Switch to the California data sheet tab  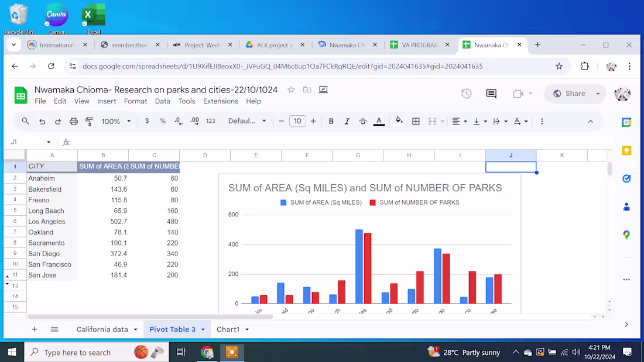[x=101, y=329]
